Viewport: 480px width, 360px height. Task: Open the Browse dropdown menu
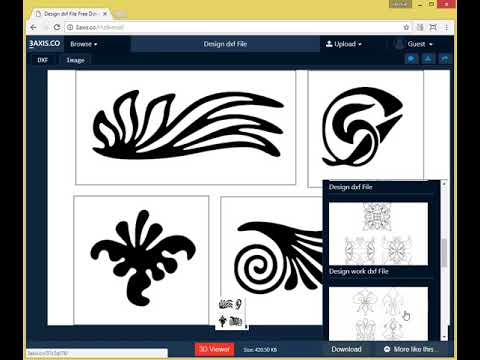[84, 44]
